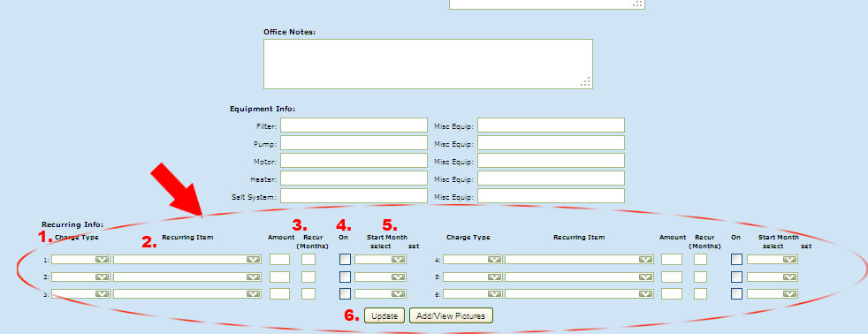Click Misc Equip field beside Heater
This screenshot has height=334, width=868.
(551, 178)
